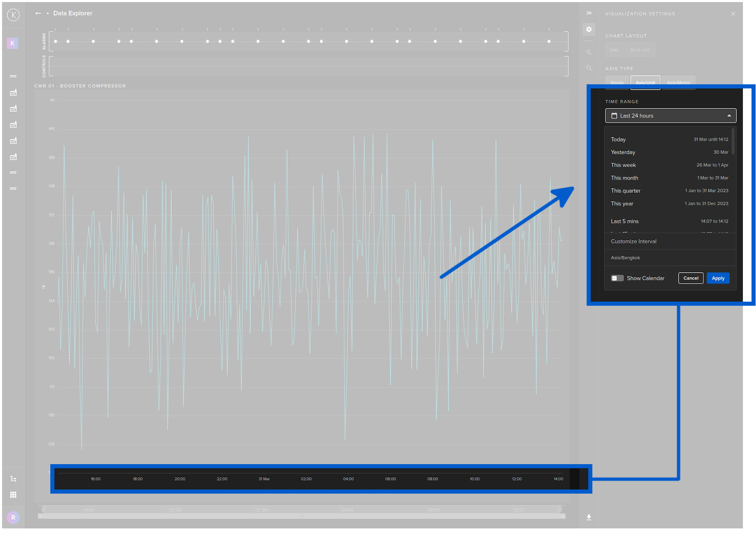756x537 pixels.
Task: Click the download icon at bottom right
Action: (x=589, y=517)
